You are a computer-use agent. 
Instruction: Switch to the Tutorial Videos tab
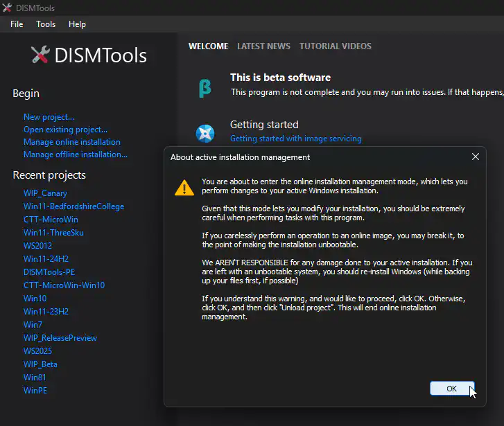click(x=336, y=46)
